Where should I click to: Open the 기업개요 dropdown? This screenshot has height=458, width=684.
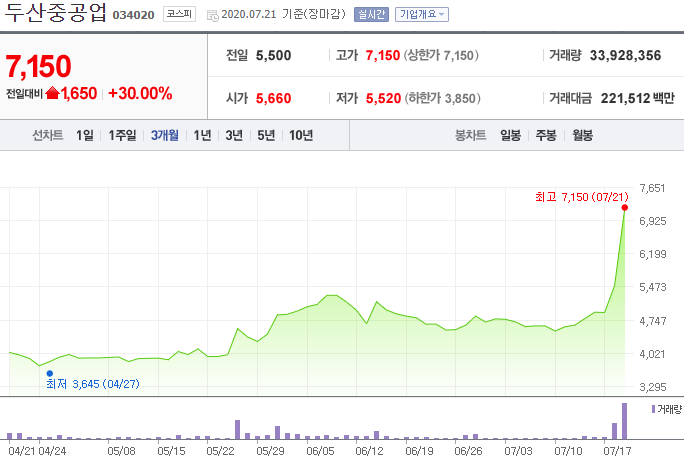pos(422,14)
